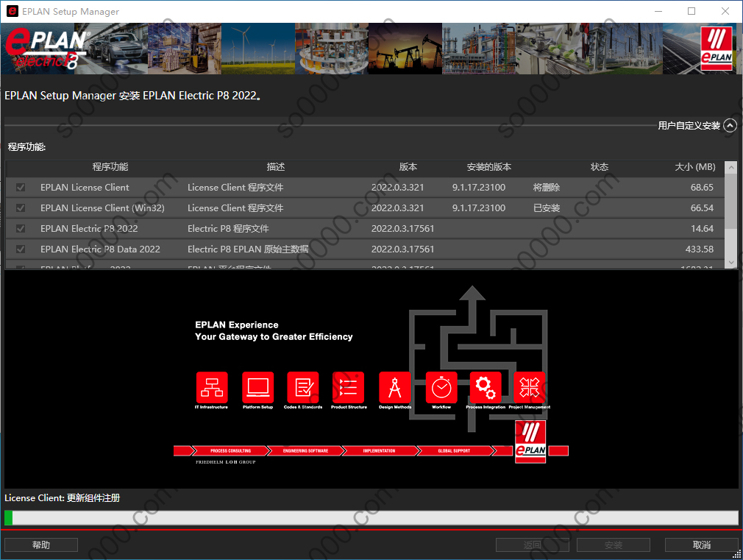This screenshot has width=743, height=560.
Task: Click the 取消 button
Action: (x=701, y=545)
